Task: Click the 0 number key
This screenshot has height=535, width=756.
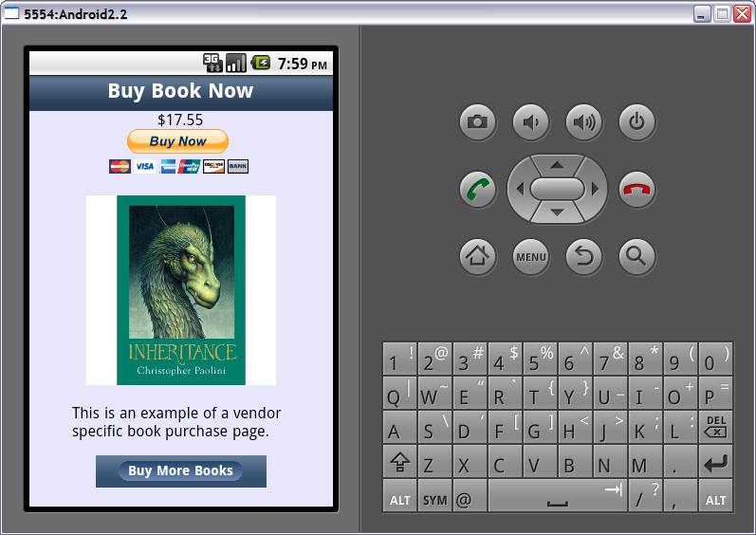Action: tap(715, 359)
